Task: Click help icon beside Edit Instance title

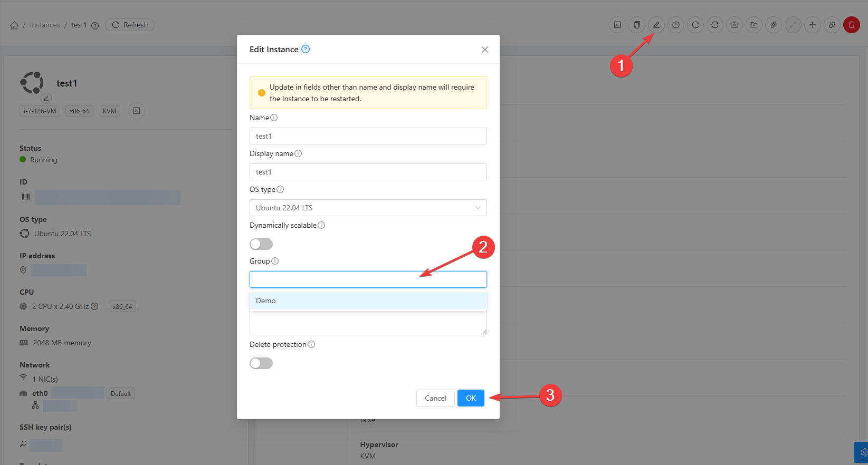Action: coord(306,49)
